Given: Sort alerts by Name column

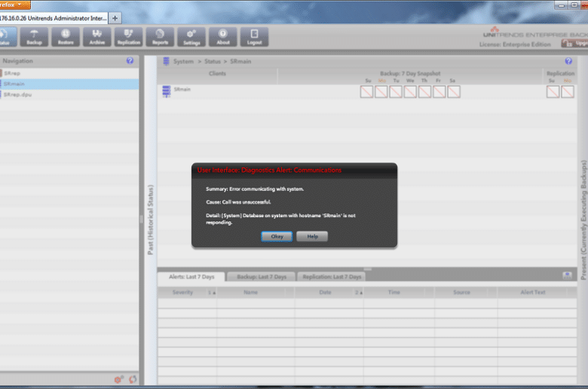Looking at the screenshot, I should click(x=256, y=293).
